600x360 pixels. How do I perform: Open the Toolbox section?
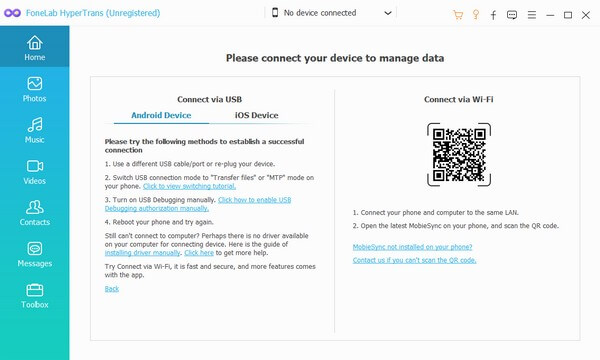click(x=34, y=296)
